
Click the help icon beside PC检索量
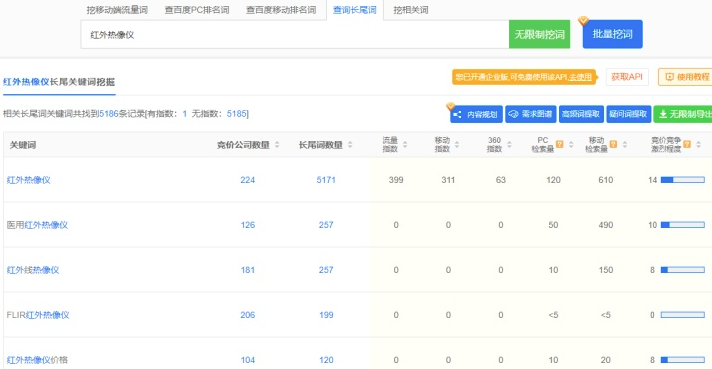pyautogui.click(x=559, y=144)
